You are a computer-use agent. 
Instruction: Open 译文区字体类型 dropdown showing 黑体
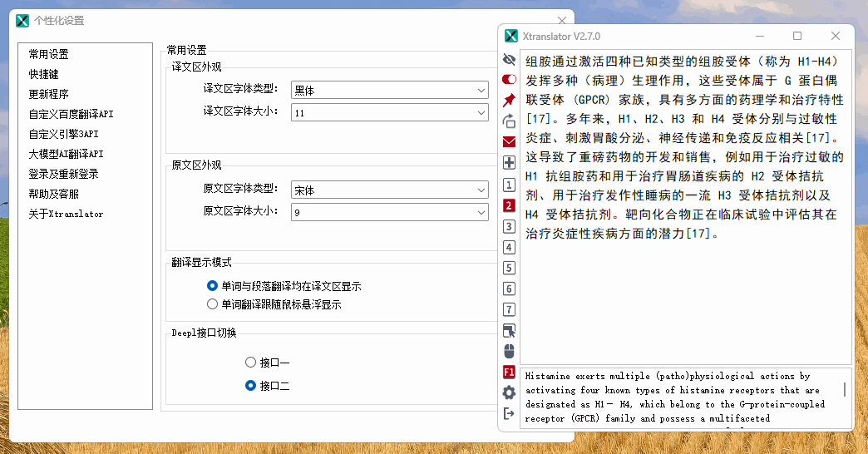(x=390, y=91)
